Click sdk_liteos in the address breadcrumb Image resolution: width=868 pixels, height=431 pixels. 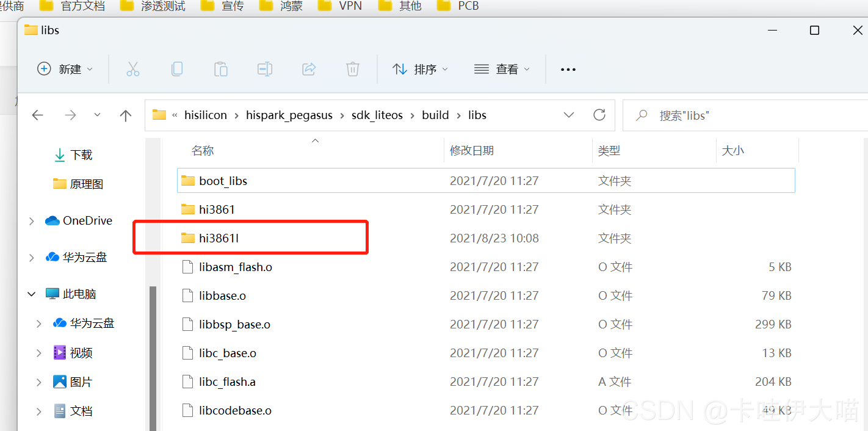click(377, 115)
